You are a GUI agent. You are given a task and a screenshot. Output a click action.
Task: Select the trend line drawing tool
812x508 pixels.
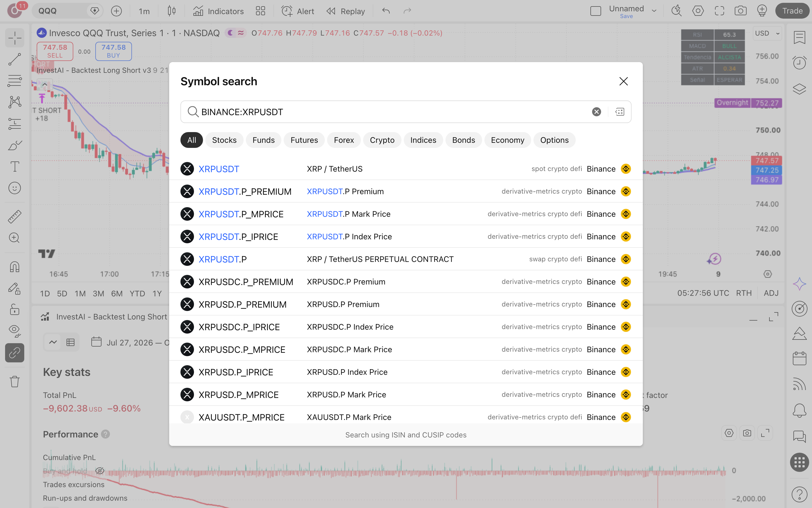[14, 59]
